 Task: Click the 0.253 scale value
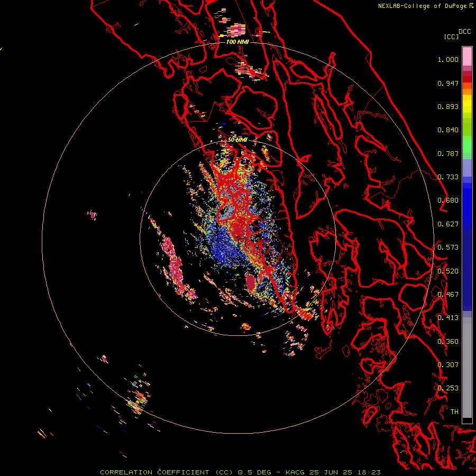448,388
